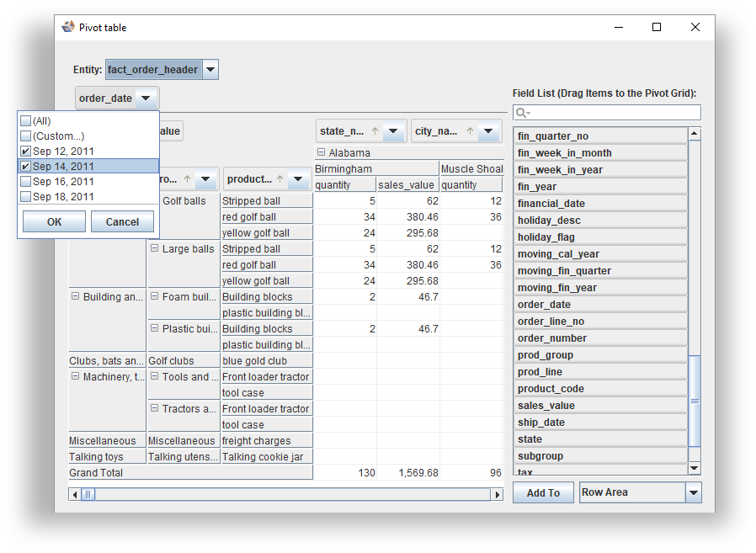The image size is (756, 553).
Task: Click the Field List search box
Action: (615, 113)
